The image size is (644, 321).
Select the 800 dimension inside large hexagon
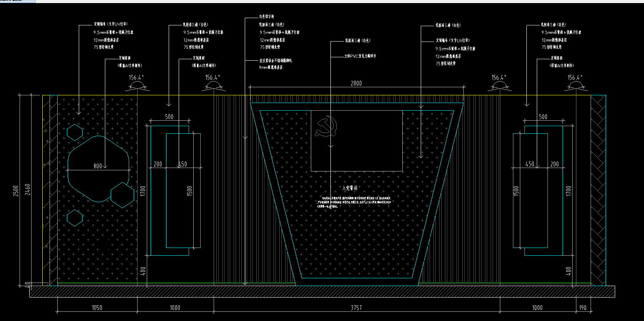98,166
